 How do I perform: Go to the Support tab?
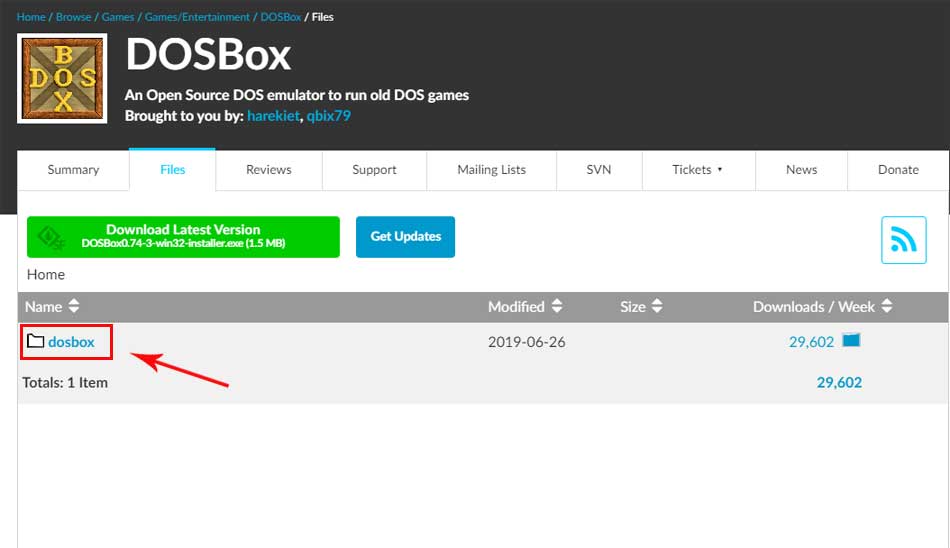[374, 170]
